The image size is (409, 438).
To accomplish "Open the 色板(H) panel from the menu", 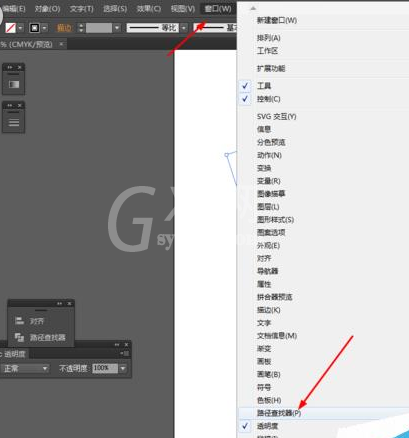I will [x=323, y=400].
